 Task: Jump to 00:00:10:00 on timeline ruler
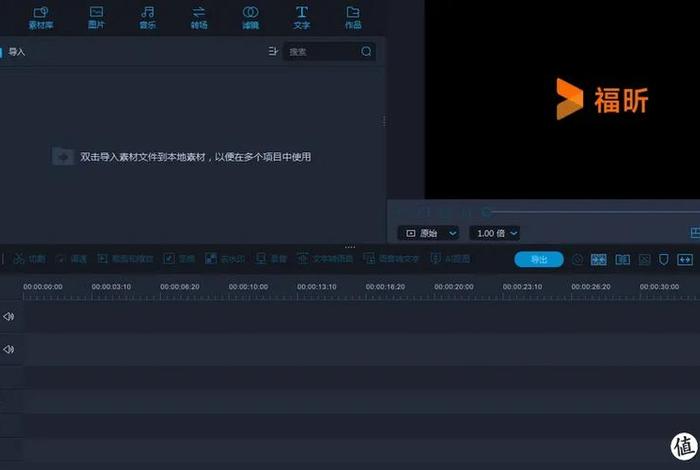click(x=248, y=287)
